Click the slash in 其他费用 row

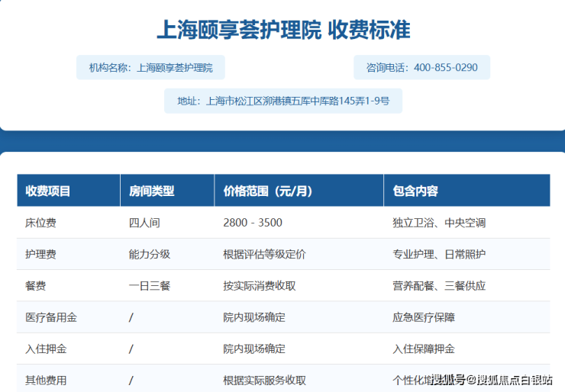pyautogui.click(x=131, y=381)
